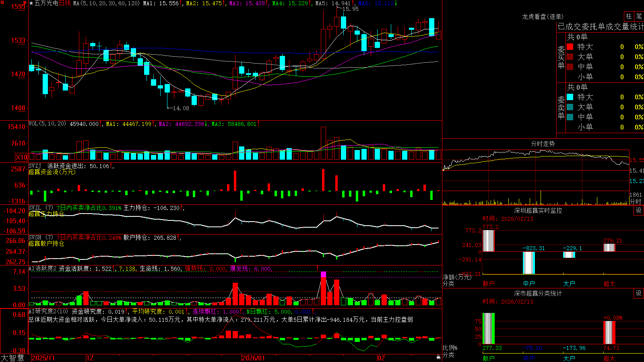Click the 02 month marker on timeline

(x=381, y=358)
